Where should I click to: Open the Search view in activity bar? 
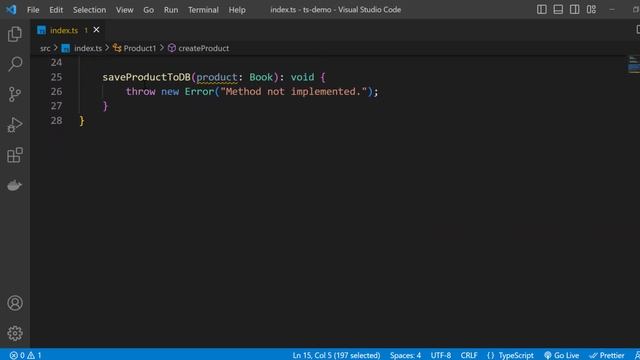(x=15, y=64)
